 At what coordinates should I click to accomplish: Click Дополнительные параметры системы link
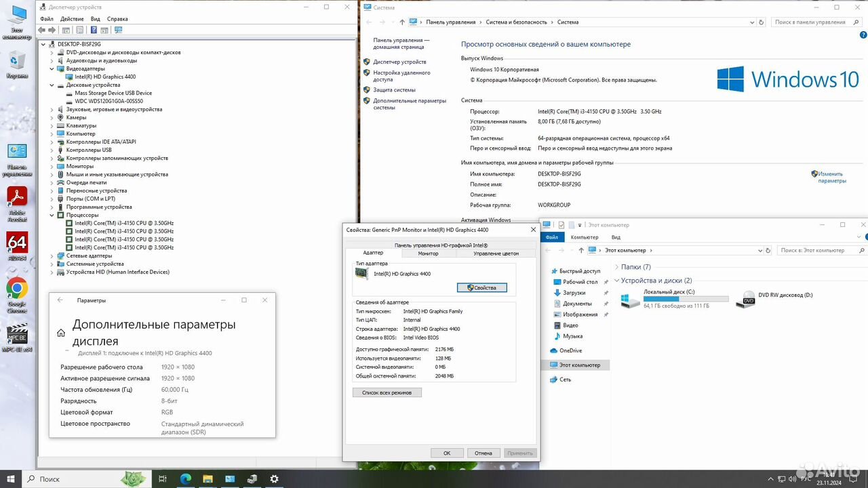(410, 104)
